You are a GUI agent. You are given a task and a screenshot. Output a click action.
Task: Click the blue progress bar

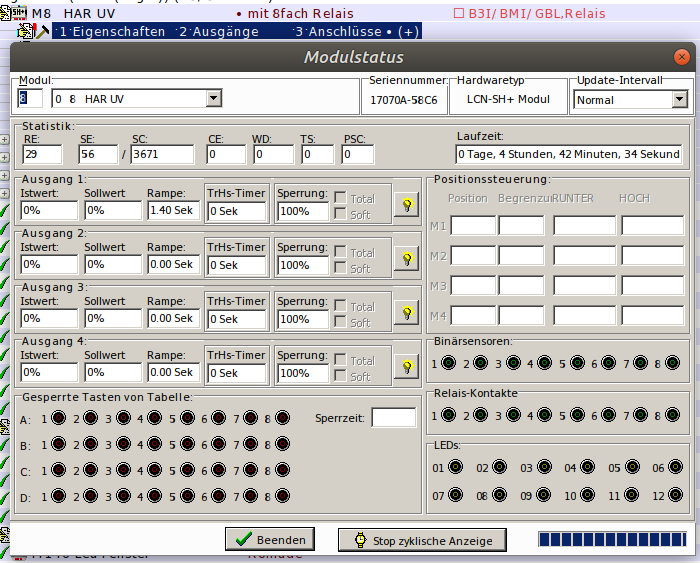[612, 540]
